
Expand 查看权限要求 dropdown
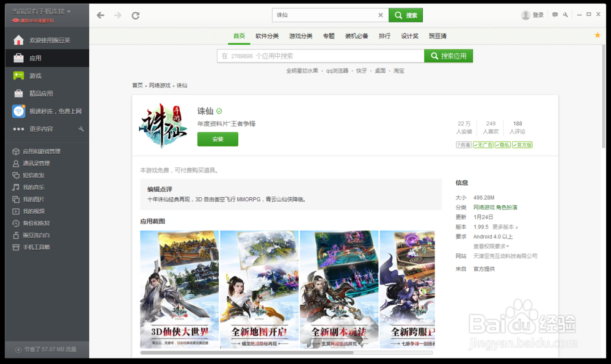(491, 246)
